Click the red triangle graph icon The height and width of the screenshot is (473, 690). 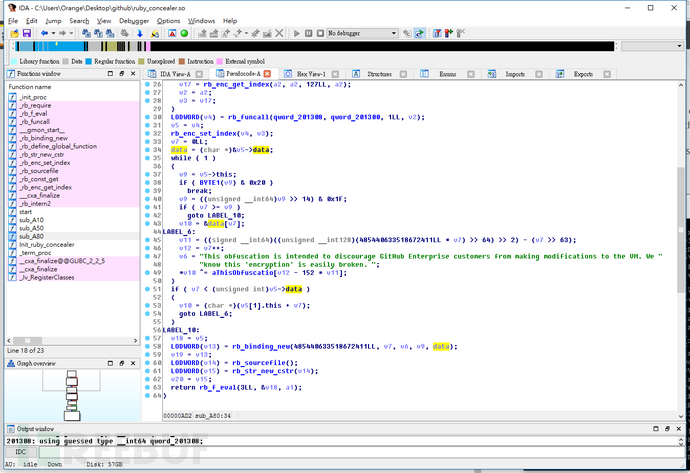(172, 33)
